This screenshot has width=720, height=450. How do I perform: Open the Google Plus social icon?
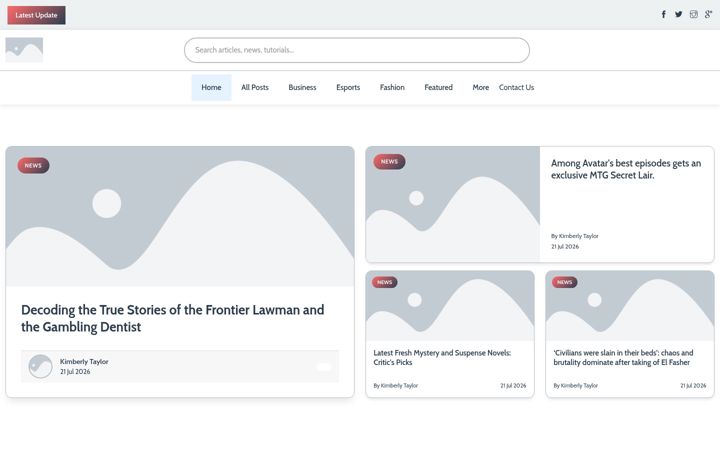point(709,14)
